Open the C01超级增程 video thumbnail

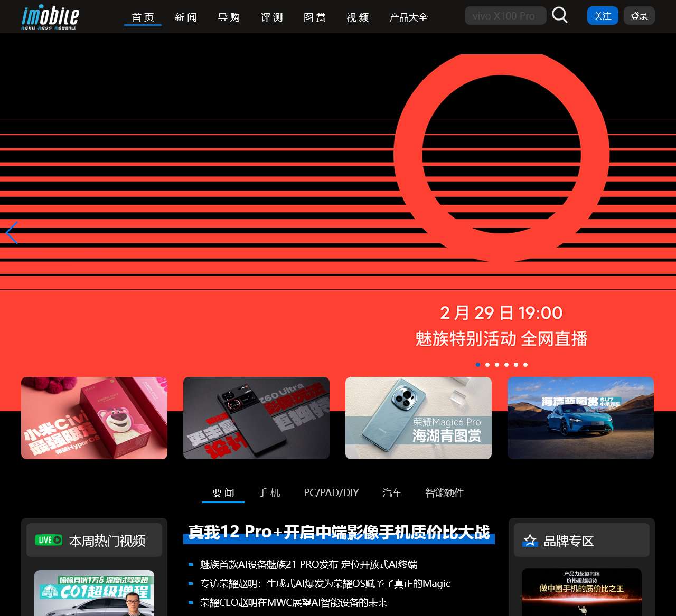tap(94, 593)
